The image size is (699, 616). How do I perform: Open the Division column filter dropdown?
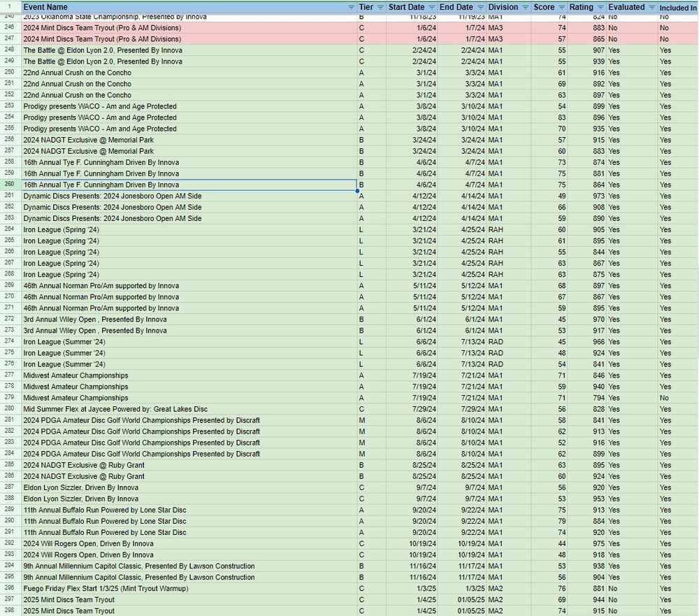tap(525, 7)
